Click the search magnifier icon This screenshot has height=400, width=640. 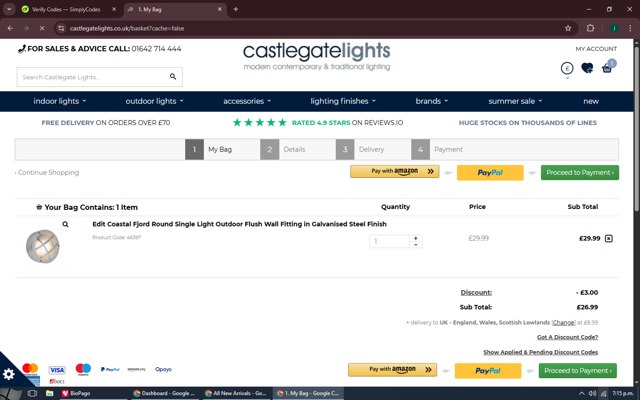point(173,76)
